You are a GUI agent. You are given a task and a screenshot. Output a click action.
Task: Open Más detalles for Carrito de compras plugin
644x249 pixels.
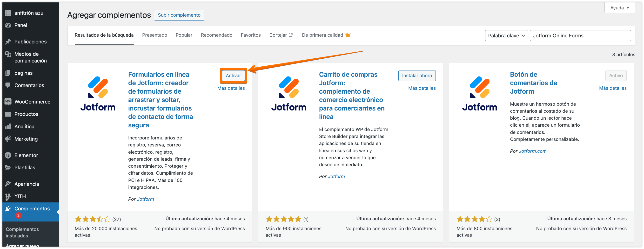click(x=422, y=88)
